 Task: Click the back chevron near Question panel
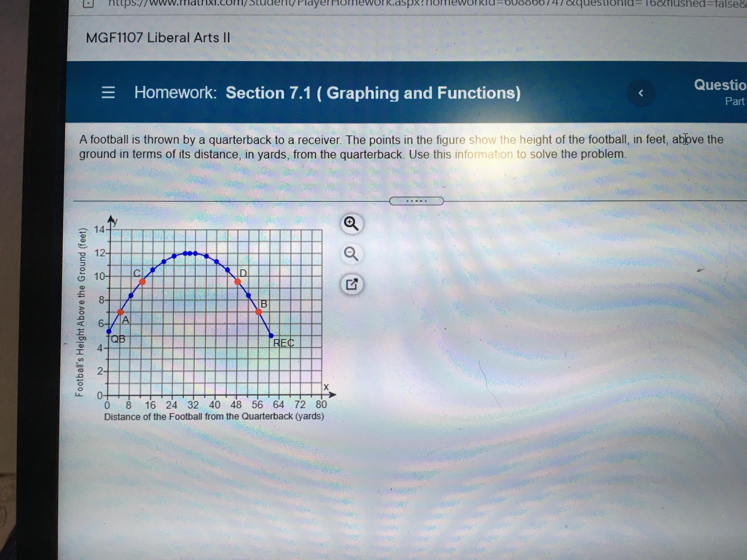point(641,94)
